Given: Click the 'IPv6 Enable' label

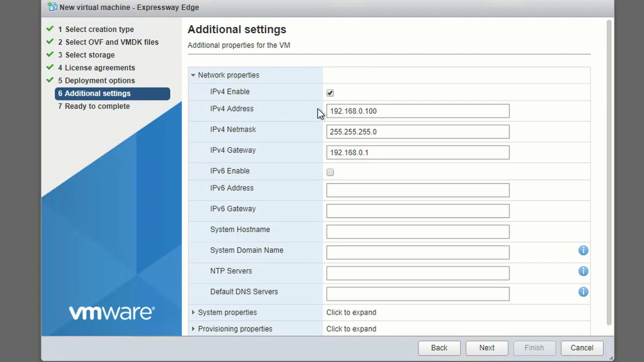Looking at the screenshot, I should point(230,171).
